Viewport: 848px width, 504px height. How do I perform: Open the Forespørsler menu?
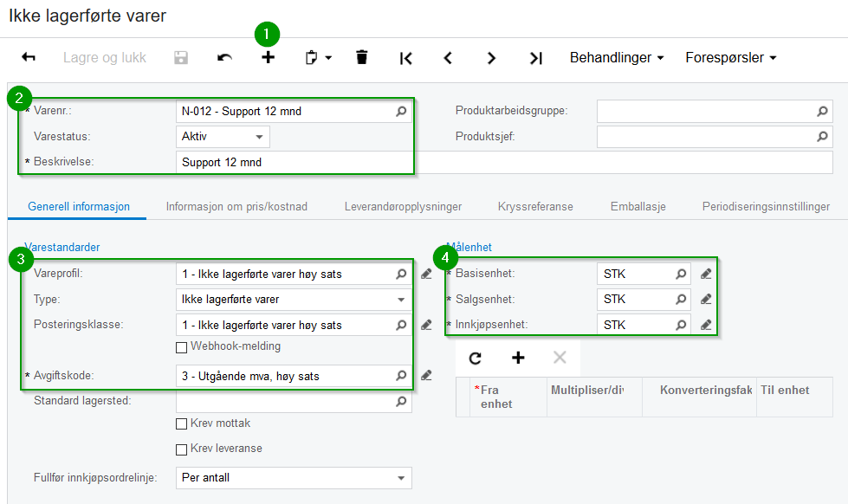pos(730,58)
